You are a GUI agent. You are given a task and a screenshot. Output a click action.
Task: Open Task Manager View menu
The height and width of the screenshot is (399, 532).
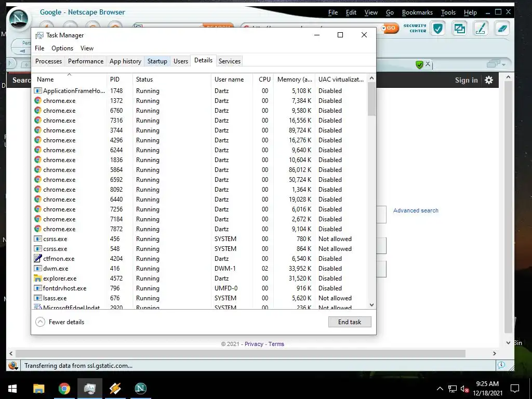(x=87, y=48)
